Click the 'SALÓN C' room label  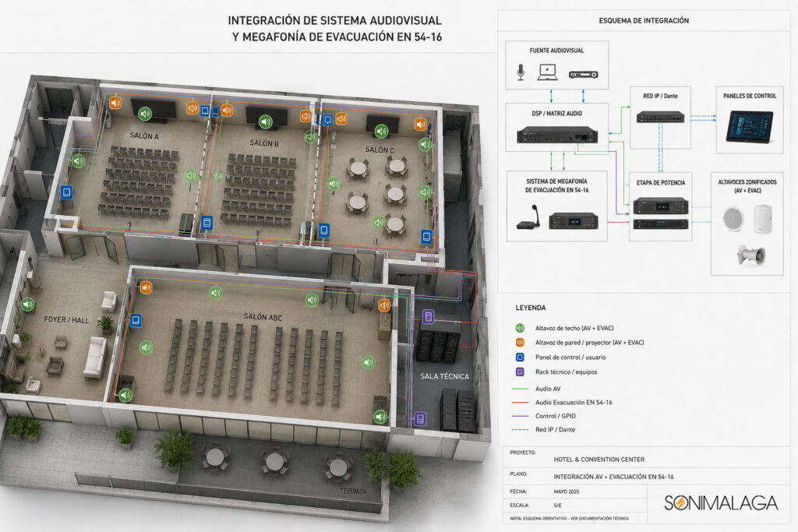tap(380, 150)
